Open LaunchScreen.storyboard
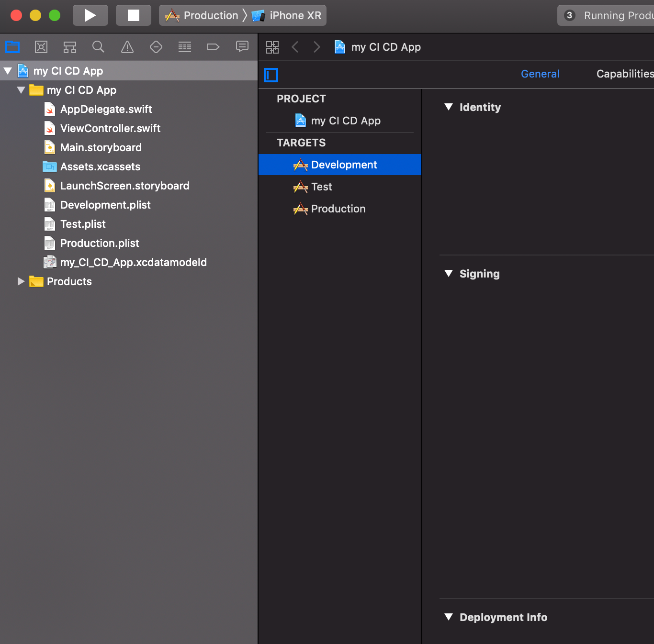Image resolution: width=654 pixels, height=644 pixels. point(124,186)
